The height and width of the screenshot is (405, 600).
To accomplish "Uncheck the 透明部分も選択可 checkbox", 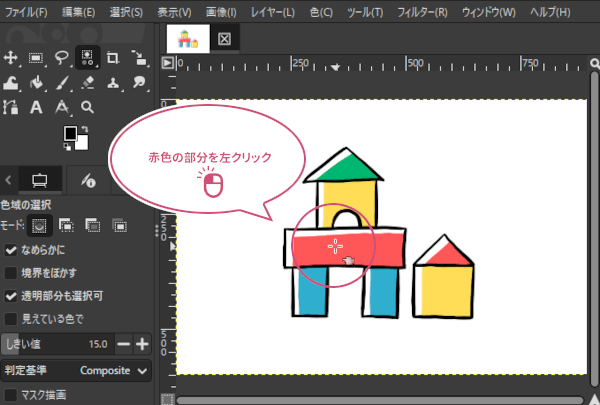I will pyautogui.click(x=11, y=296).
